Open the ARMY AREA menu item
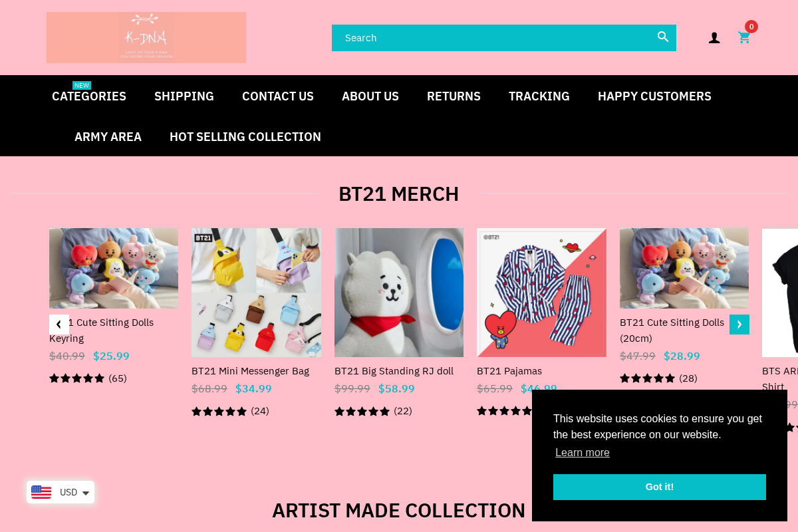 pos(108,136)
